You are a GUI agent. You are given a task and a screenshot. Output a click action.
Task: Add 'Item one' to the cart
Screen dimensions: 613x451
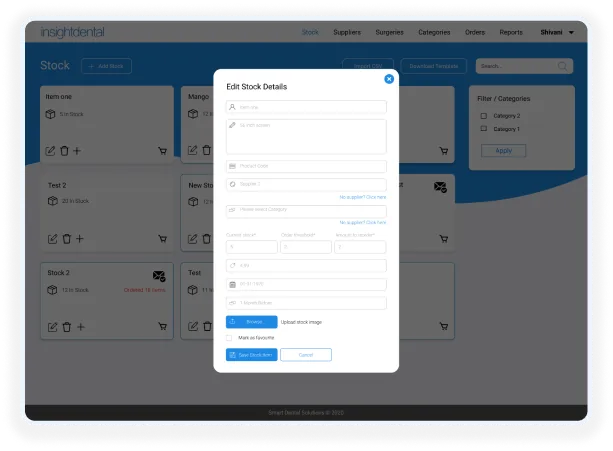[162, 151]
